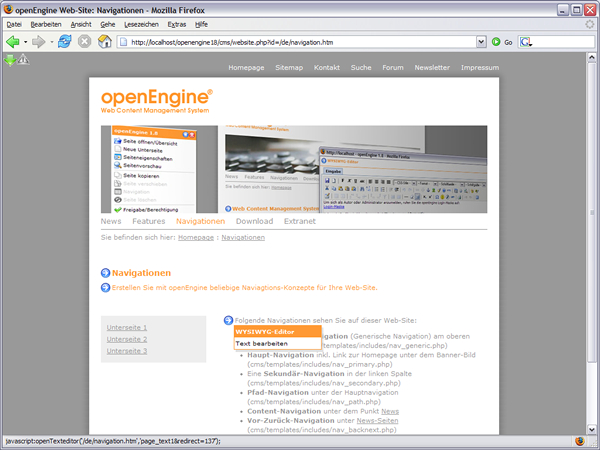Click into the search engine input field
The height and width of the screenshot is (450, 600).
562,42
